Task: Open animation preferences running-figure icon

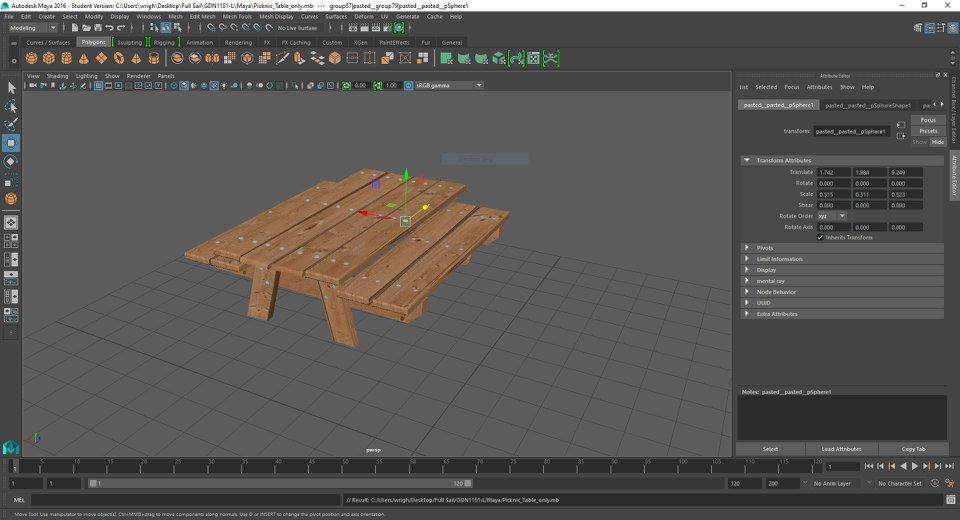Action: point(949,483)
